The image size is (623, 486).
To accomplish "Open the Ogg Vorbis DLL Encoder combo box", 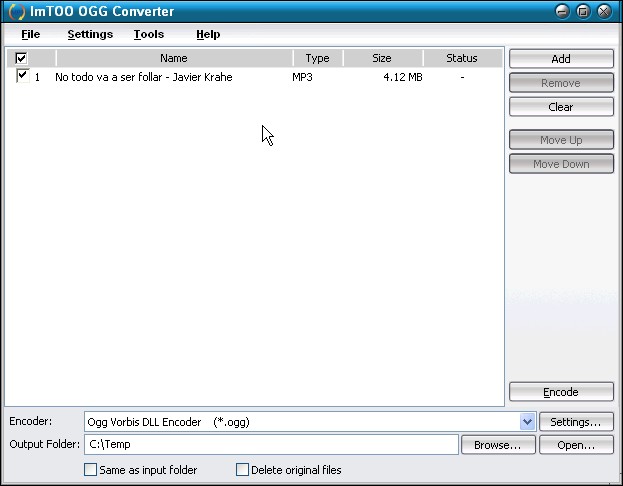I will tap(310, 422).
